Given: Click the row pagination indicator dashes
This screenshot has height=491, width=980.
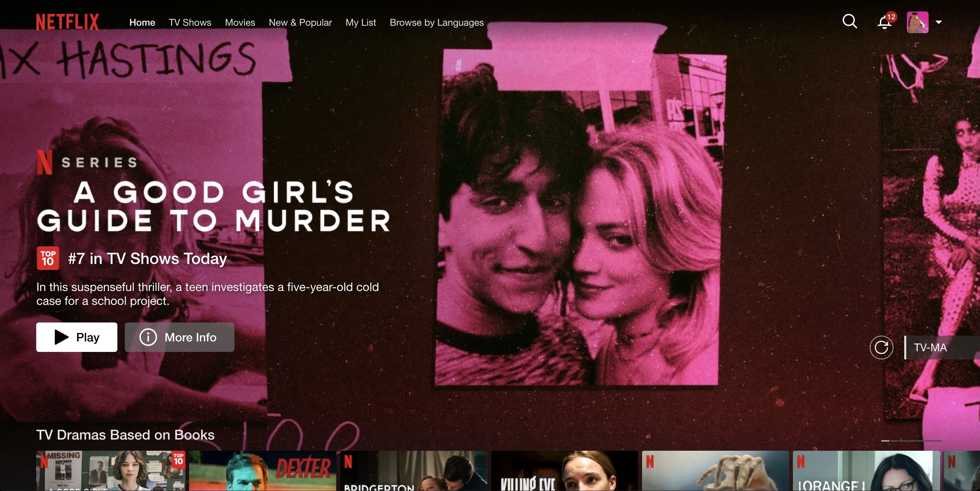Looking at the screenshot, I should pos(912,441).
